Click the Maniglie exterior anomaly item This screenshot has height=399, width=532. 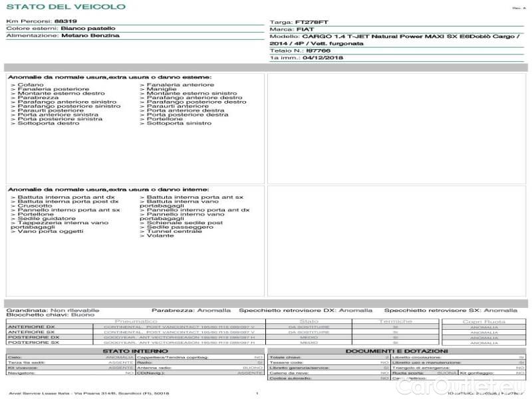(162, 90)
